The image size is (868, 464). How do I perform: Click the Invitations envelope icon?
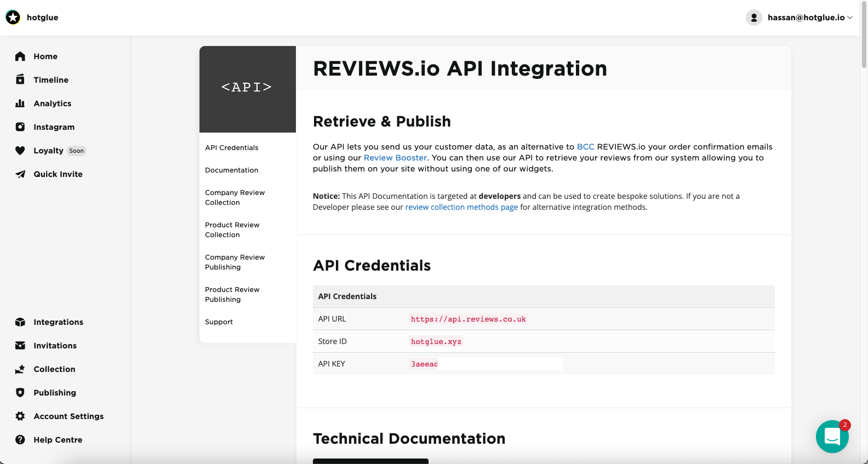coord(20,346)
